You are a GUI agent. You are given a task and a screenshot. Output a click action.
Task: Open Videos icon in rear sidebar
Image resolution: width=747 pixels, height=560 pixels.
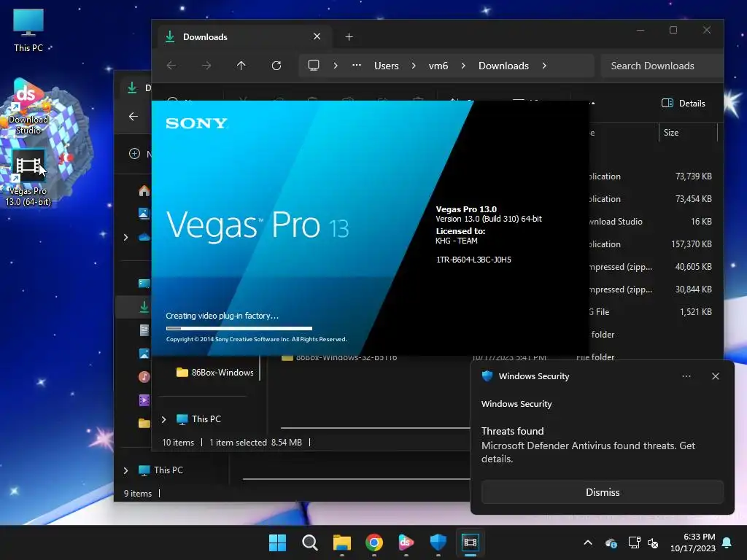coord(144,400)
